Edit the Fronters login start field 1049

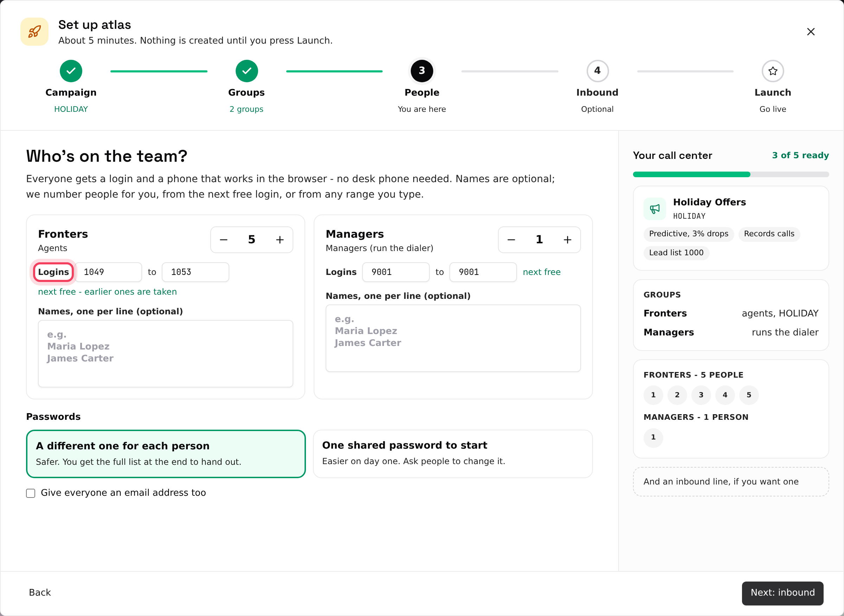pyautogui.click(x=109, y=272)
